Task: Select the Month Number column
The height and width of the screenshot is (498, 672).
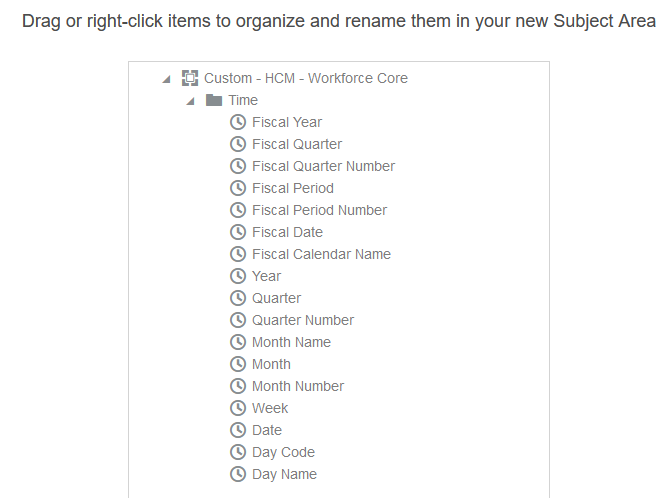Action: (x=298, y=386)
